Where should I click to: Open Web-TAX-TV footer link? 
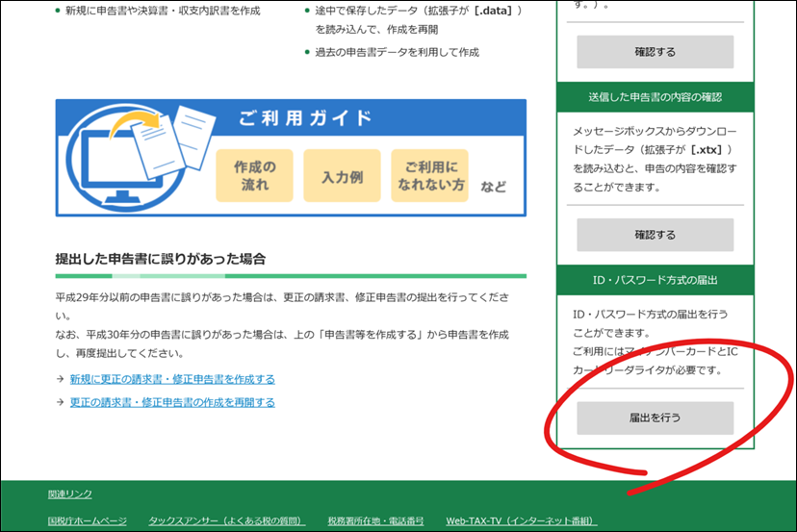click(x=522, y=520)
